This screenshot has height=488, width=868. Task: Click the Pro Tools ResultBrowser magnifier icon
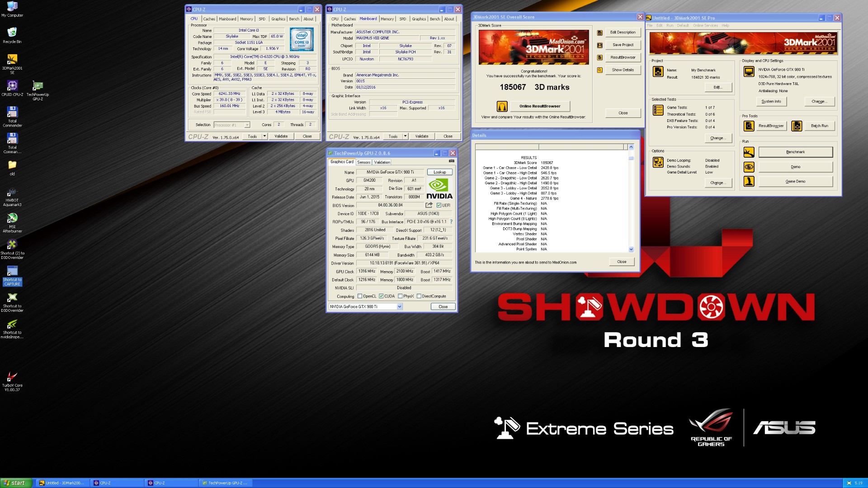(x=749, y=126)
